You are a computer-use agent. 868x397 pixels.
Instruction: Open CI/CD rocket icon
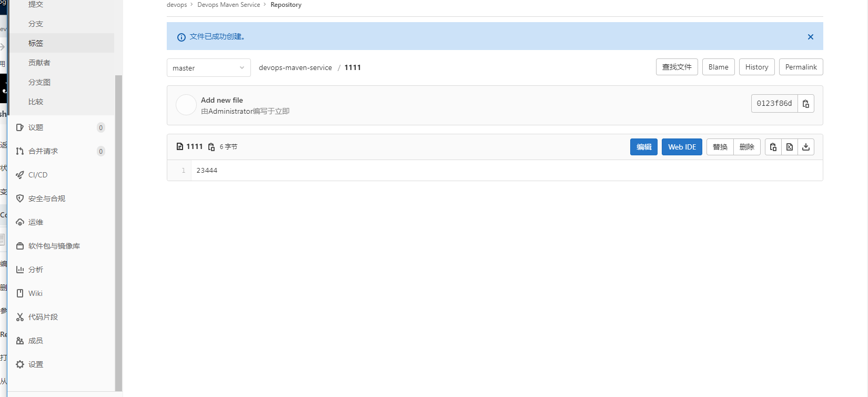tap(20, 175)
